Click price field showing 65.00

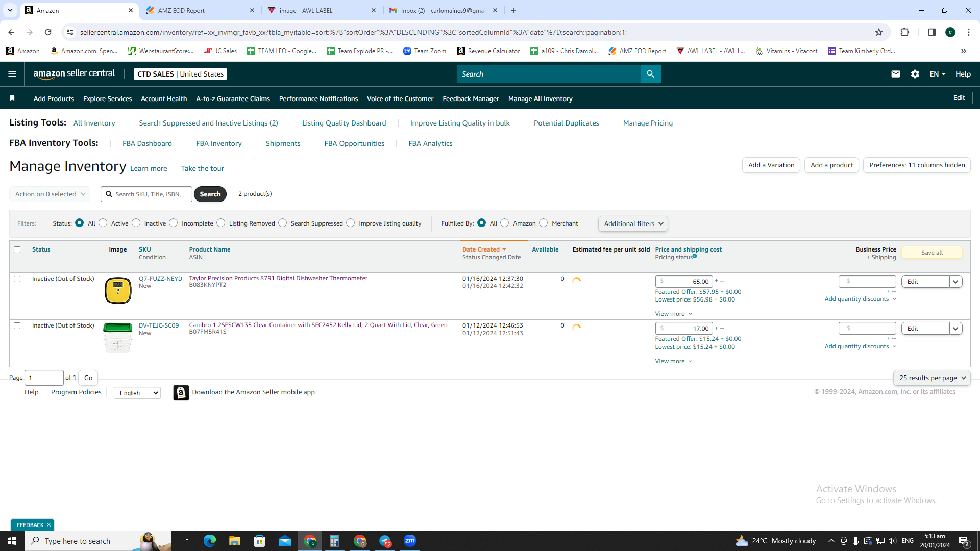pos(683,282)
